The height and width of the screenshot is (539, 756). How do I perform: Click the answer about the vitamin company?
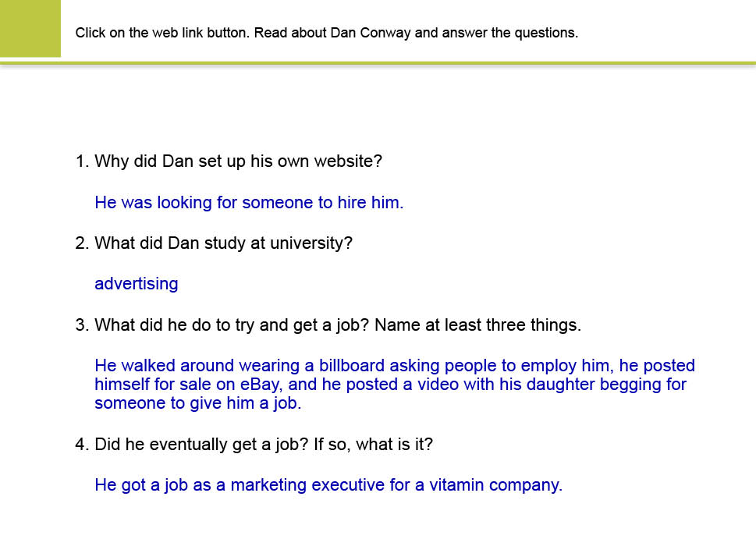click(328, 485)
